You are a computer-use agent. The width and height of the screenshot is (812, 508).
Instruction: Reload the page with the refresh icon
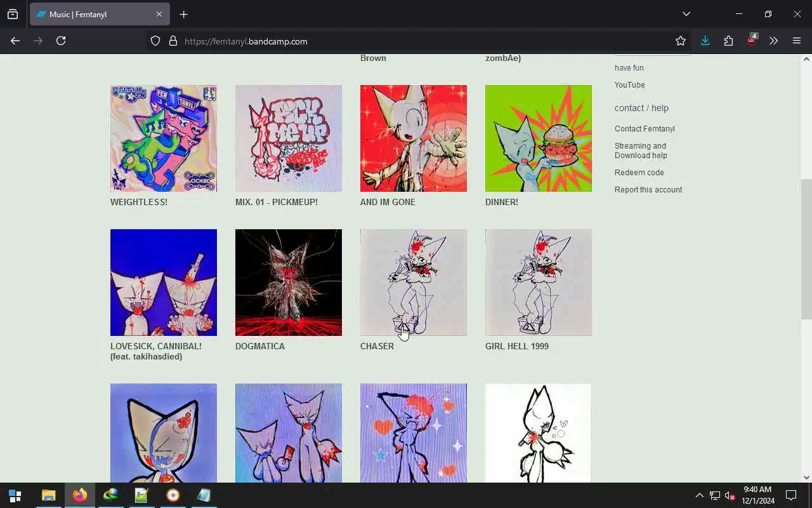point(61,41)
